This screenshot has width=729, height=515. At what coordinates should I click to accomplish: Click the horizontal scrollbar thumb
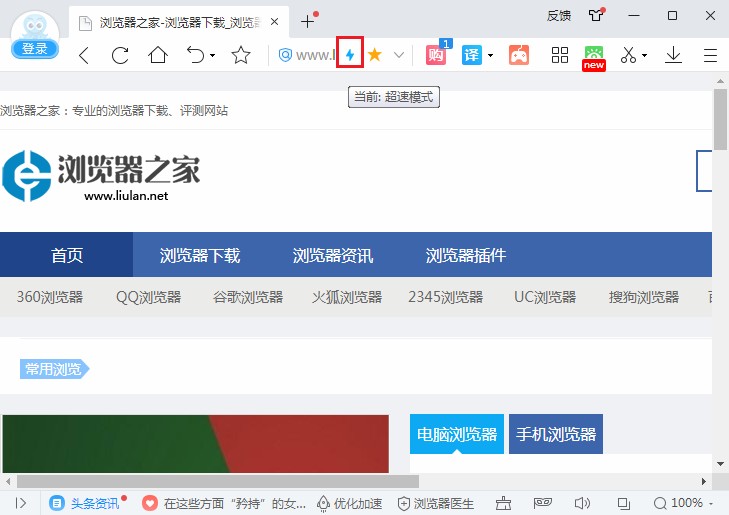pos(218,481)
